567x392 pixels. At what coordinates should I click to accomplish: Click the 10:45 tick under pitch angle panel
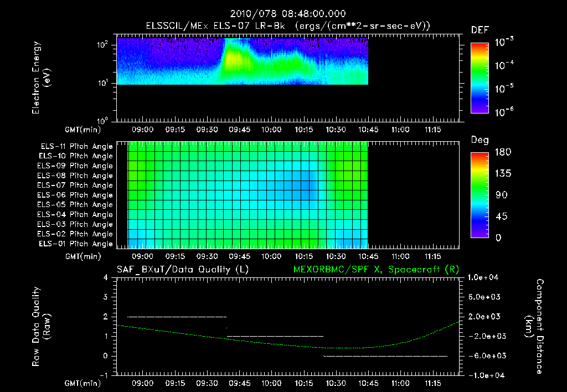click(368, 256)
